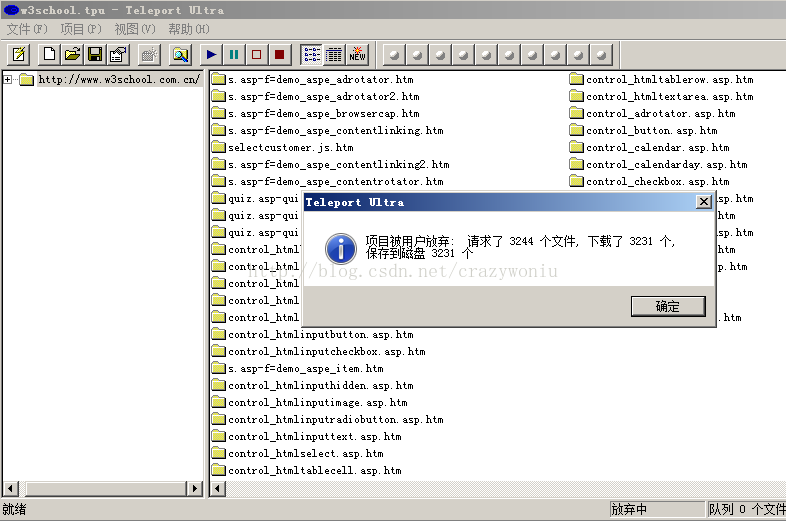Open the 帮助(H) menu
This screenshot has width=786, height=521.
[x=188, y=29]
